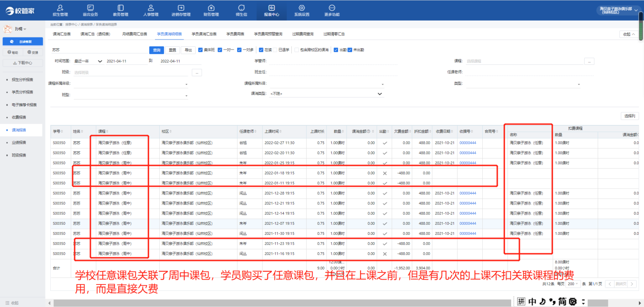This screenshot has width=644, height=307.
Task: Uncheck the 一对一 checkbox
Action: (x=220, y=50)
